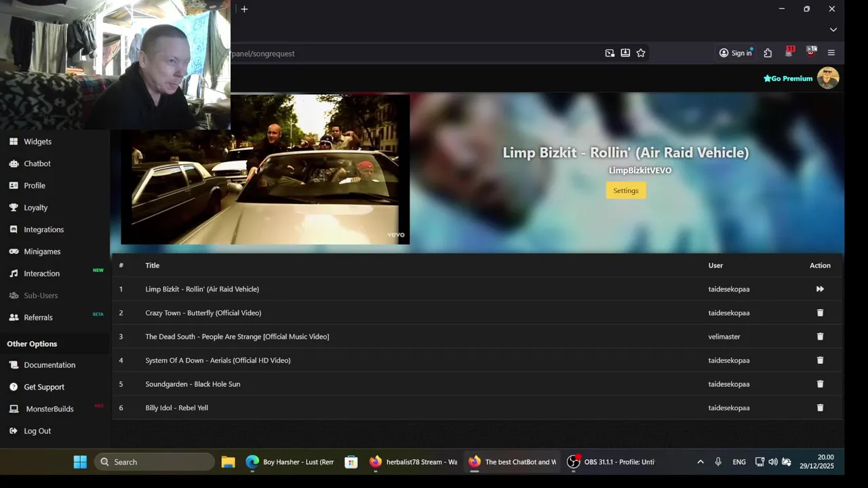
Task: Select the row 'Limp Bizkit - Rollin' (Air Raid Vehicle)'
Action: point(477,289)
